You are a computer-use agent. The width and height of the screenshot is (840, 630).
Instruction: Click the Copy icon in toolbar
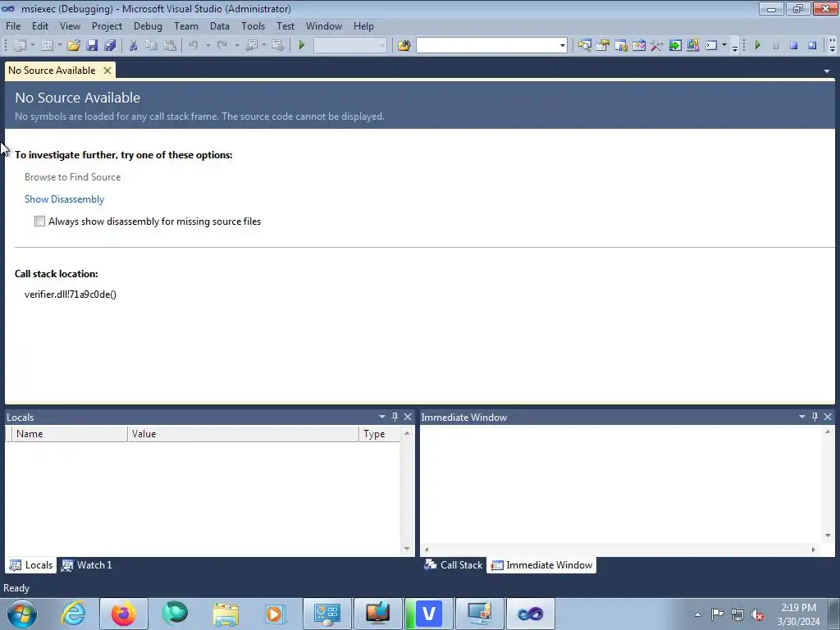click(152, 46)
